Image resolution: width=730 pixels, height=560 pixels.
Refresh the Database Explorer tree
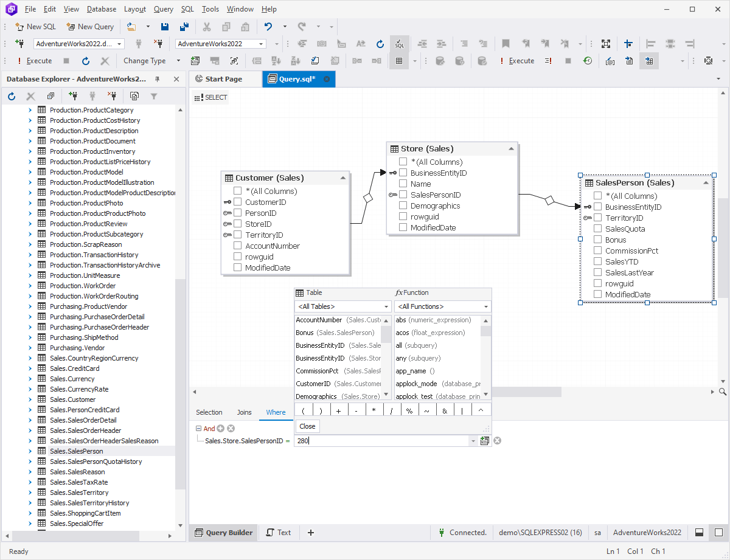tap(12, 96)
